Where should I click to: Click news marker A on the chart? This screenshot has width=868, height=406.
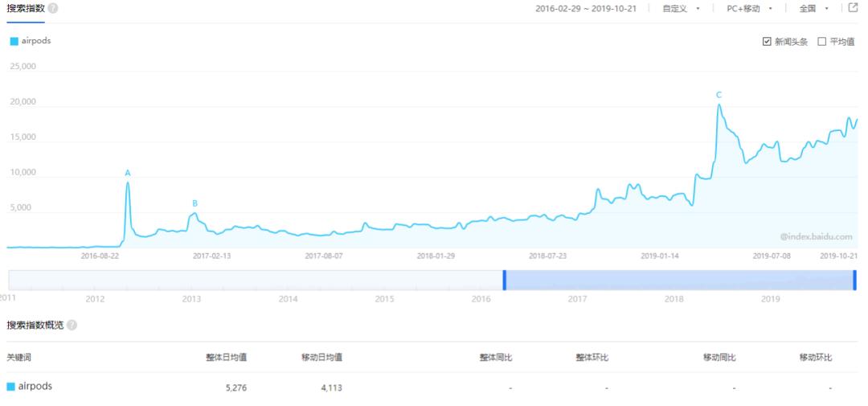coord(128,173)
